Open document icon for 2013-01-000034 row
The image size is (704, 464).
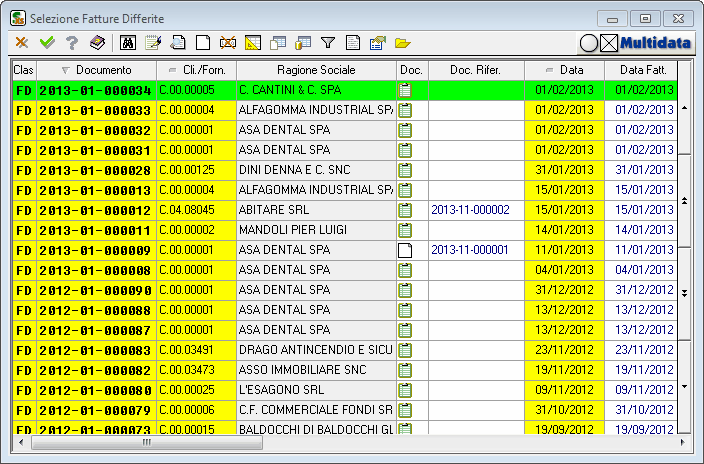tap(405, 90)
